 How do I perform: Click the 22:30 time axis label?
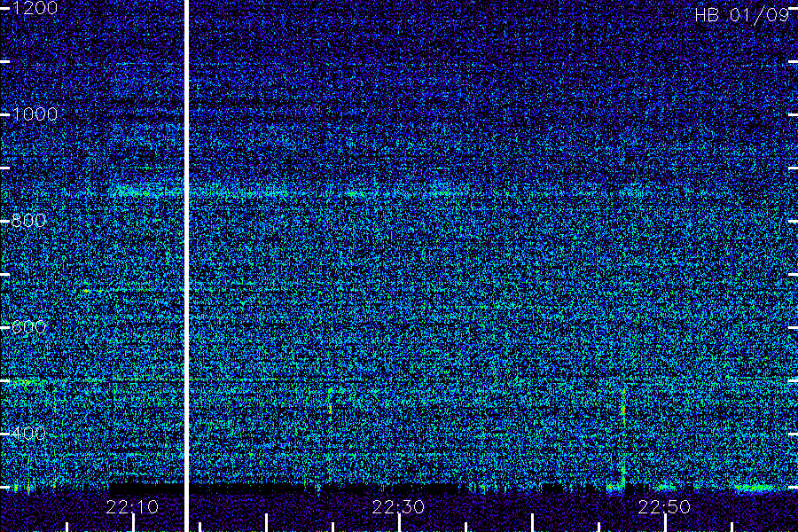398,507
